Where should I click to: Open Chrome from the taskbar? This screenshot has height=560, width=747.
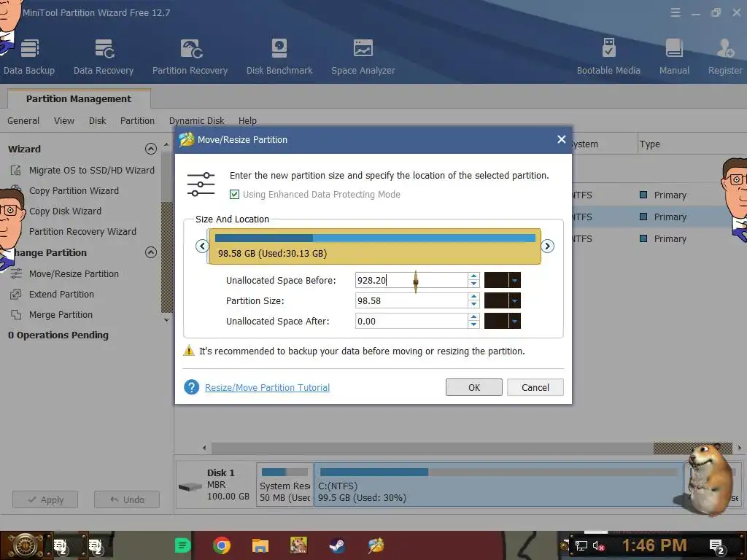click(x=222, y=545)
